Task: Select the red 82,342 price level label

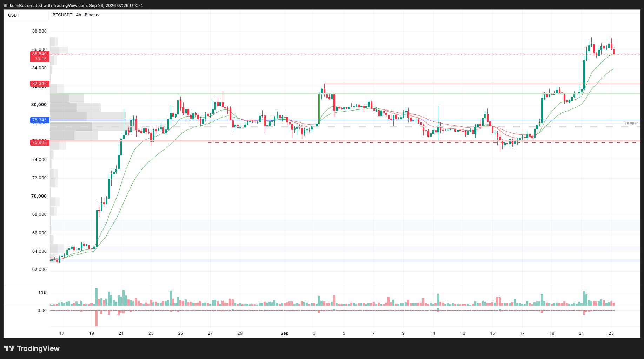Action: click(x=40, y=84)
